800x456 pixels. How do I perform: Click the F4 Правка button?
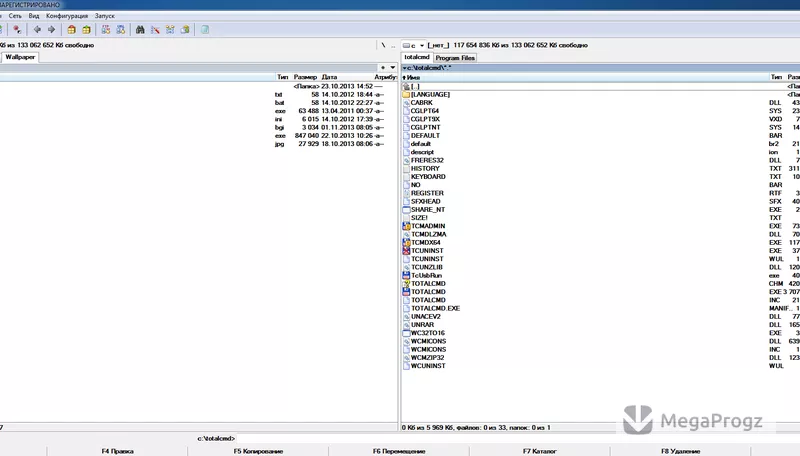[x=117, y=451]
